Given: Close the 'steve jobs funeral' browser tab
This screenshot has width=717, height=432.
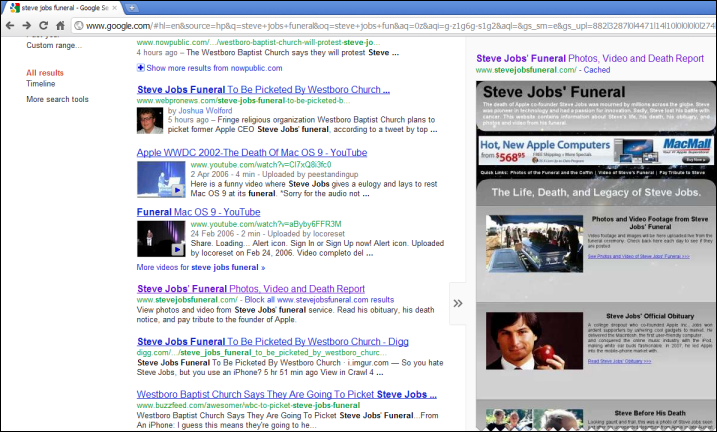Looking at the screenshot, I should (114, 8).
